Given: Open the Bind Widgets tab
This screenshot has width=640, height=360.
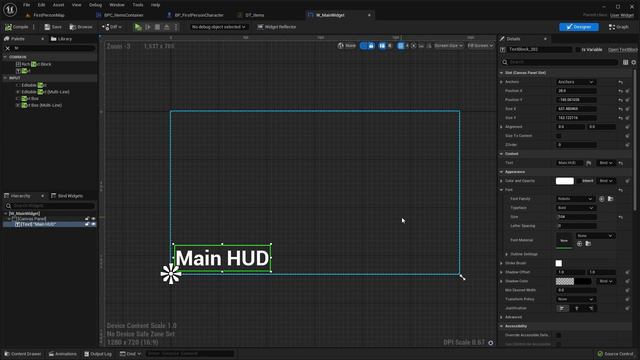Looking at the screenshot, I should [67, 196].
